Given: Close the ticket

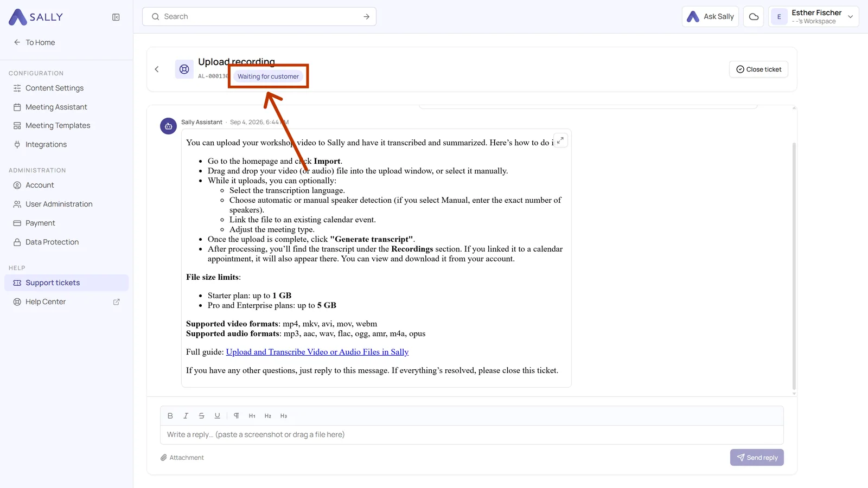Looking at the screenshot, I should tap(758, 69).
